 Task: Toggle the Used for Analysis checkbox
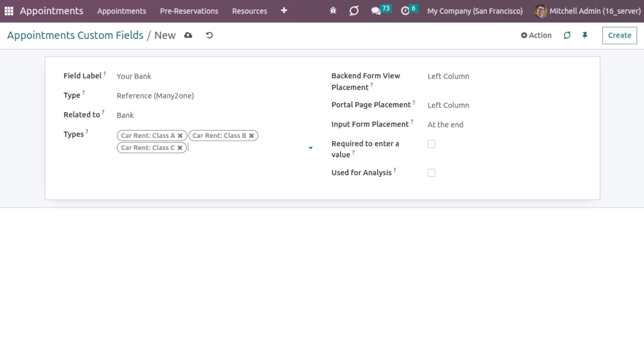click(431, 173)
